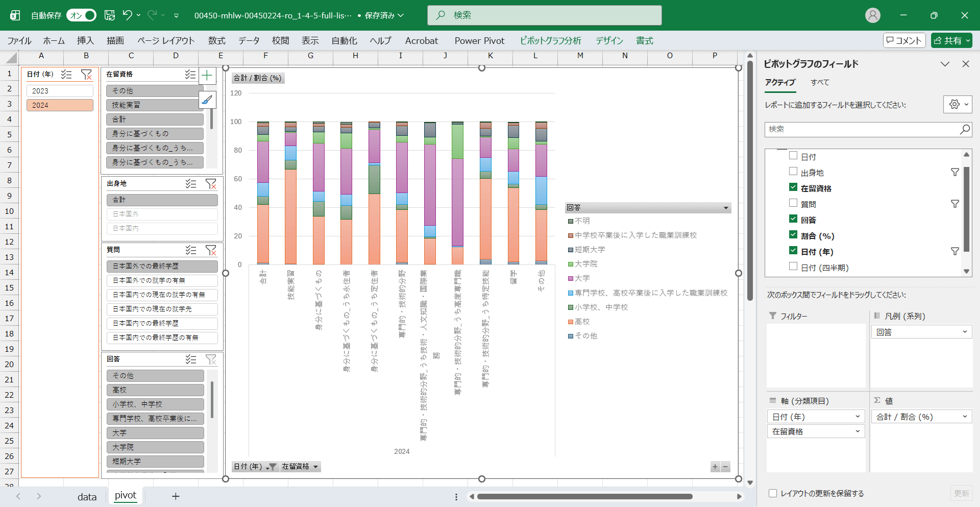This screenshot has width=980, height=507.
Task: Toggle multi-select on 質問 slicer
Action: [x=191, y=250]
